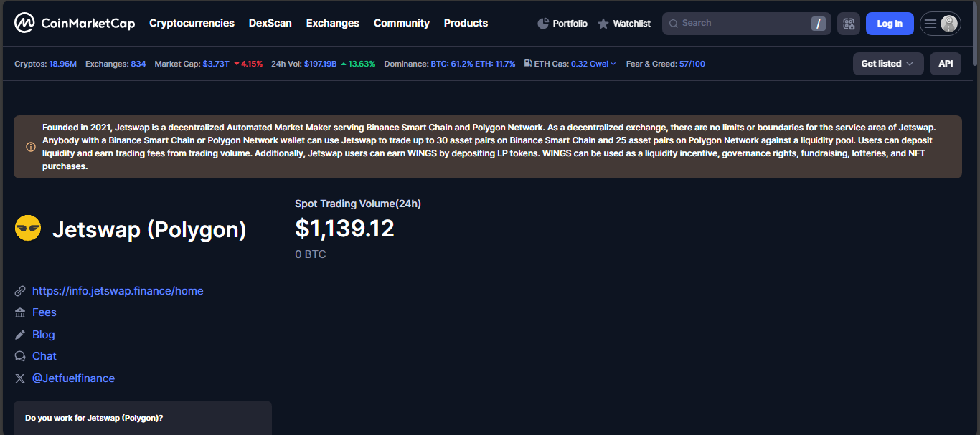Click the 'Do you work for Jetswap (Polygon)?' card
Viewport: 980px width, 435px height.
tap(143, 418)
